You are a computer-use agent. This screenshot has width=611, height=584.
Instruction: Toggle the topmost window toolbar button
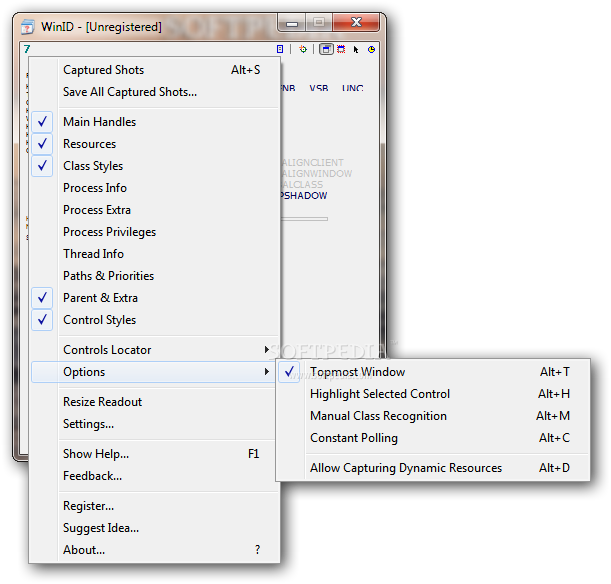pyautogui.click(x=327, y=49)
